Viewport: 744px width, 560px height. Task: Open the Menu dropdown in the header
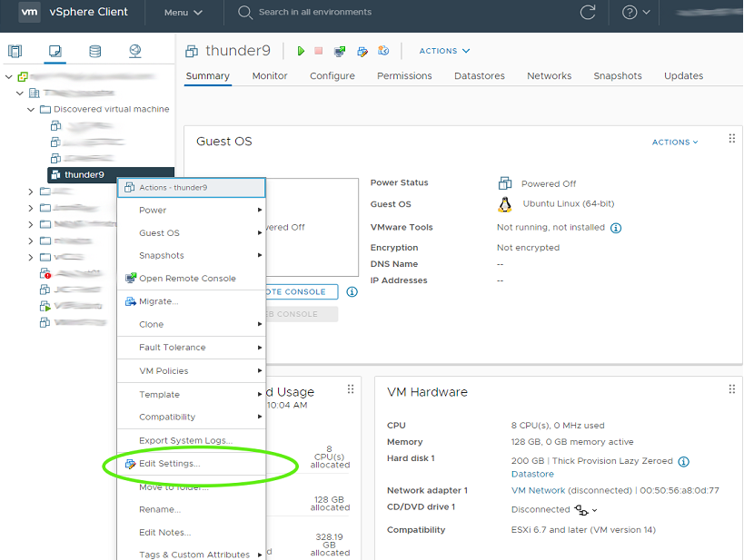pos(184,13)
